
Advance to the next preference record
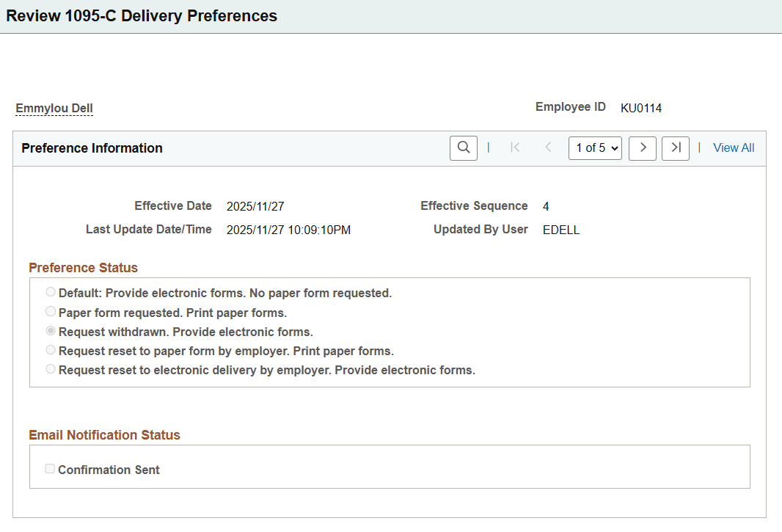point(642,147)
